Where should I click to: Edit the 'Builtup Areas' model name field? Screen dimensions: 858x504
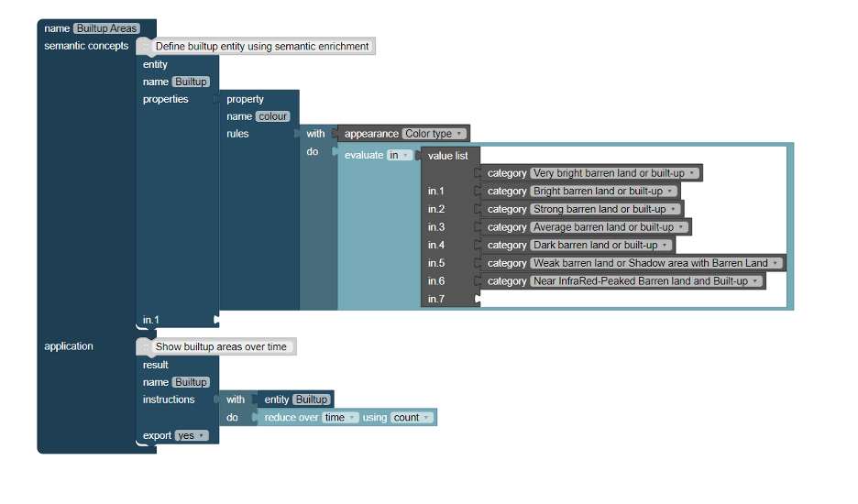click(x=106, y=28)
